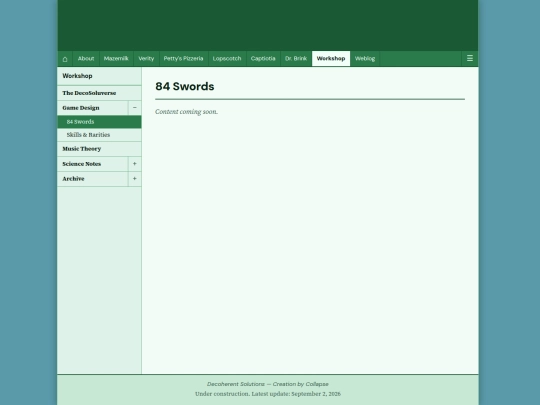Open the Science Notes sidebar link
The image size is (540, 405).
93,164
